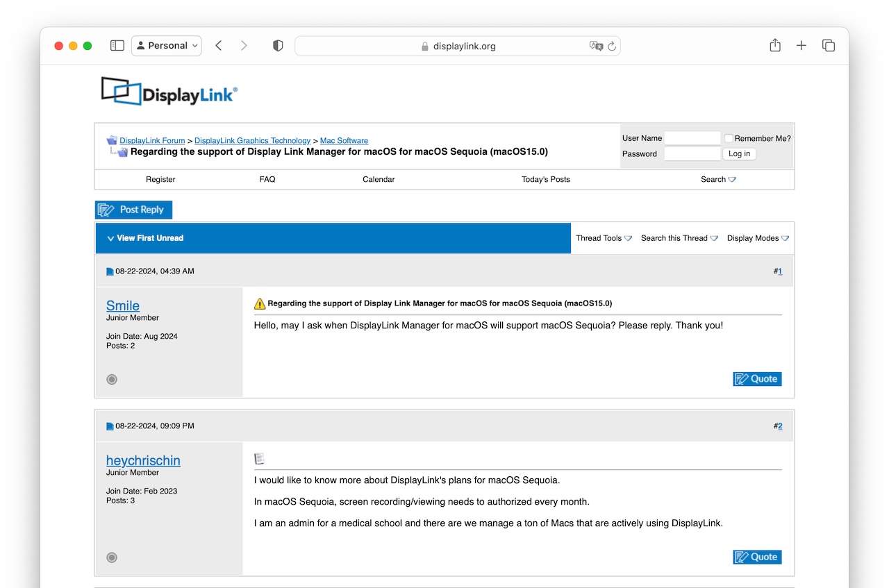
Task: Open the Register menu item
Action: 160,179
